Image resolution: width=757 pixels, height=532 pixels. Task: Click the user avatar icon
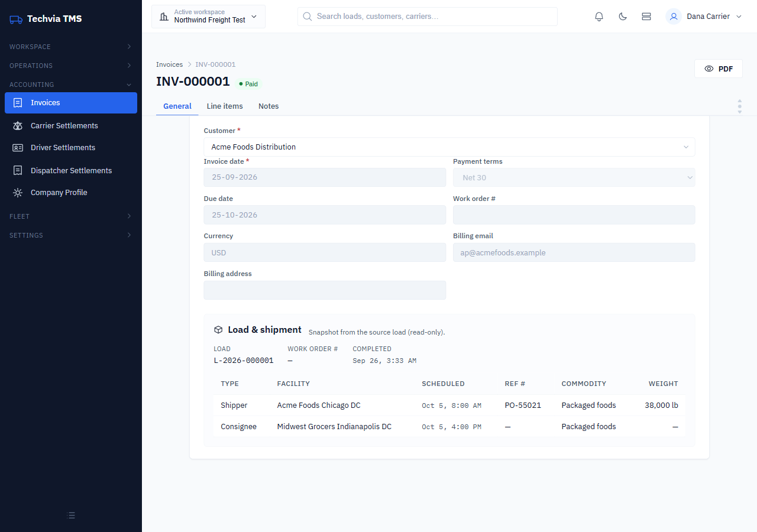tap(674, 17)
